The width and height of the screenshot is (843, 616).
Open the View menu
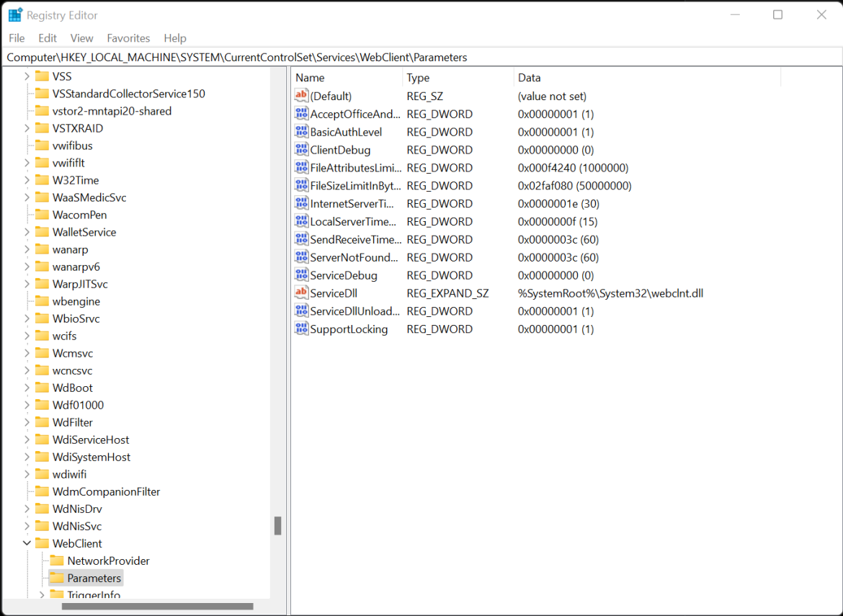coord(81,37)
